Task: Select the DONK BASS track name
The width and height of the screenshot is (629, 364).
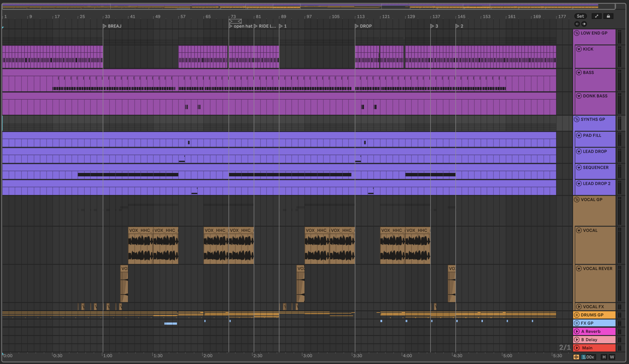Action: (x=595, y=96)
